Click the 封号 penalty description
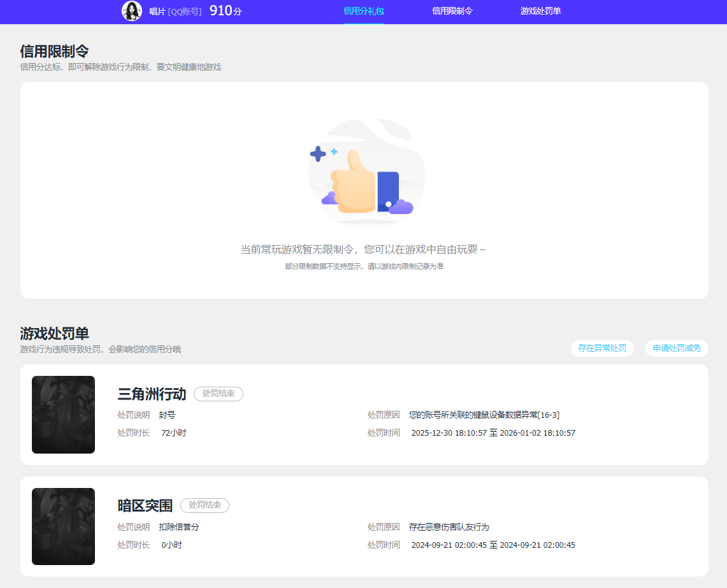Image resolution: width=727 pixels, height=588 pixels. [167, 415]
